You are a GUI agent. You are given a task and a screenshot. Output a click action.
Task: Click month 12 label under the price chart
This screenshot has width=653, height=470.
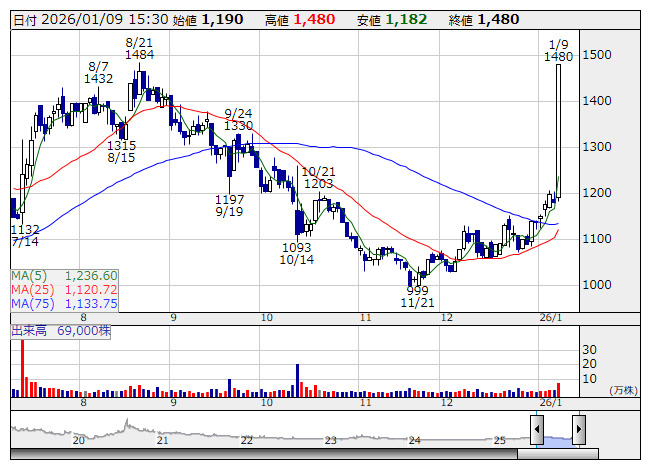[x=447, y=318]
